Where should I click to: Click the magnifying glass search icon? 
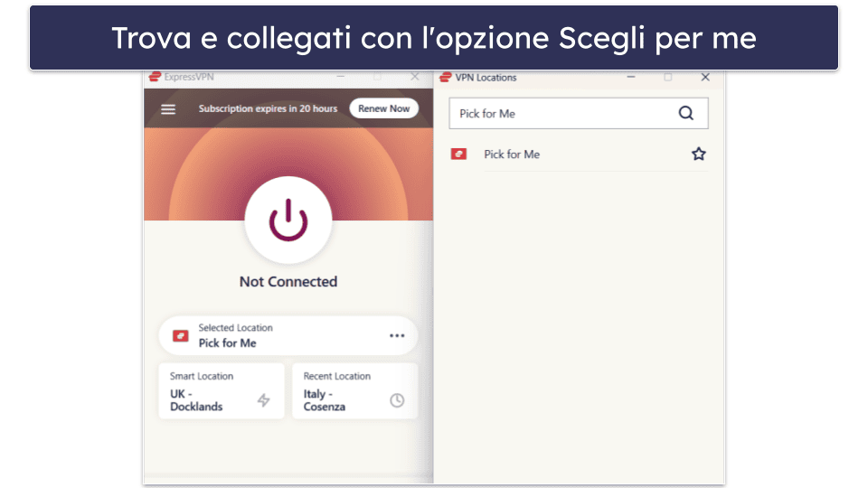pyautogui.click(x=686, y=114)
